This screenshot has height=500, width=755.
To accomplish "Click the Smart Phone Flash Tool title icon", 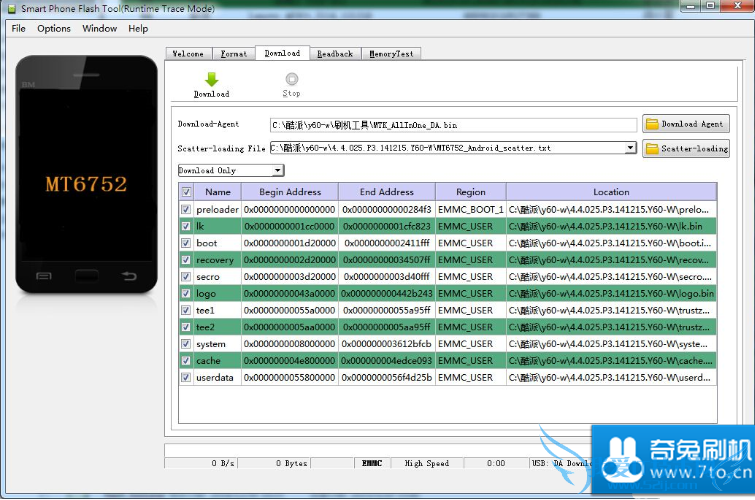I will 10,9.
